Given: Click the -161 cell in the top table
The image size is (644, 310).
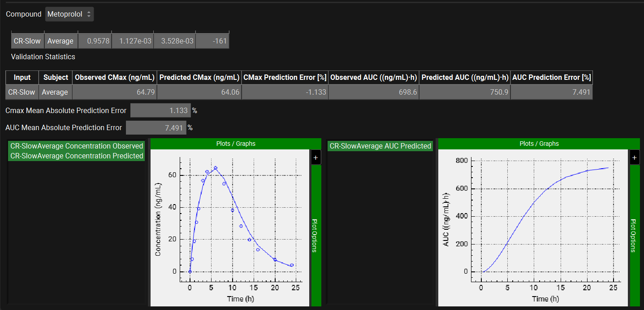Looking at the screenshot, I should [x=212, y=41].
